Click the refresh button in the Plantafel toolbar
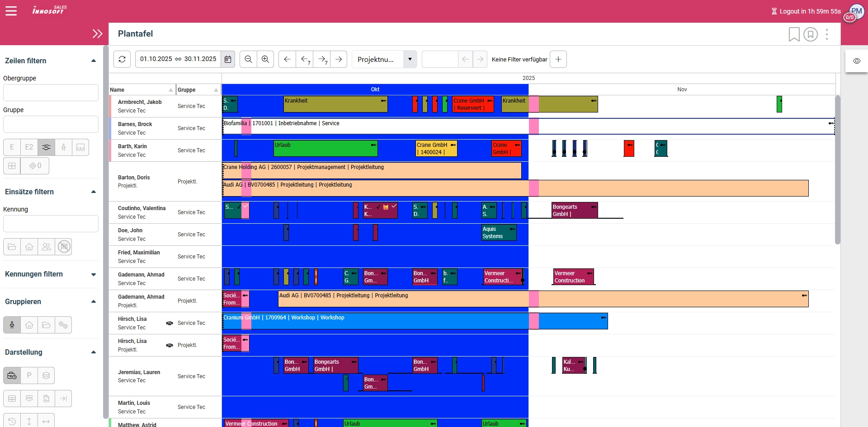Screen dimensions: 868x427 (x=122, y=59)
